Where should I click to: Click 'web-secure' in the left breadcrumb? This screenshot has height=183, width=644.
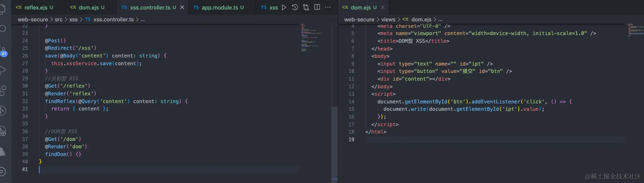point(33,20)
